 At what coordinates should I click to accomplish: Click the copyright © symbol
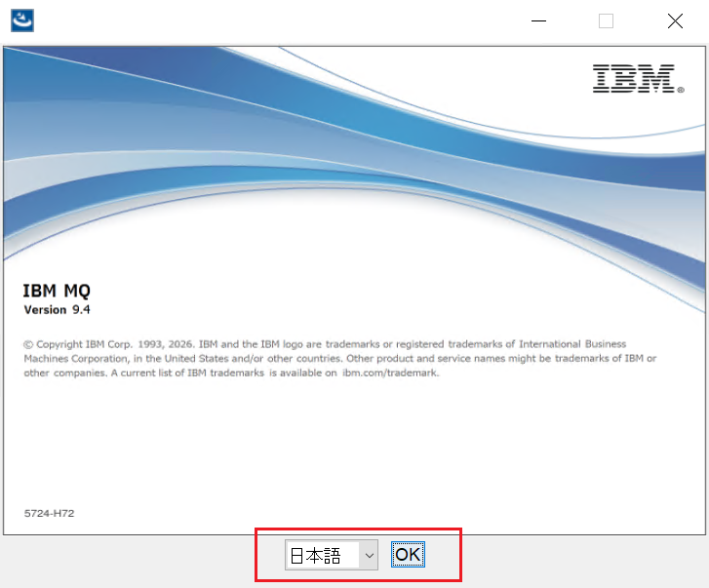click(x=28, y=344)
